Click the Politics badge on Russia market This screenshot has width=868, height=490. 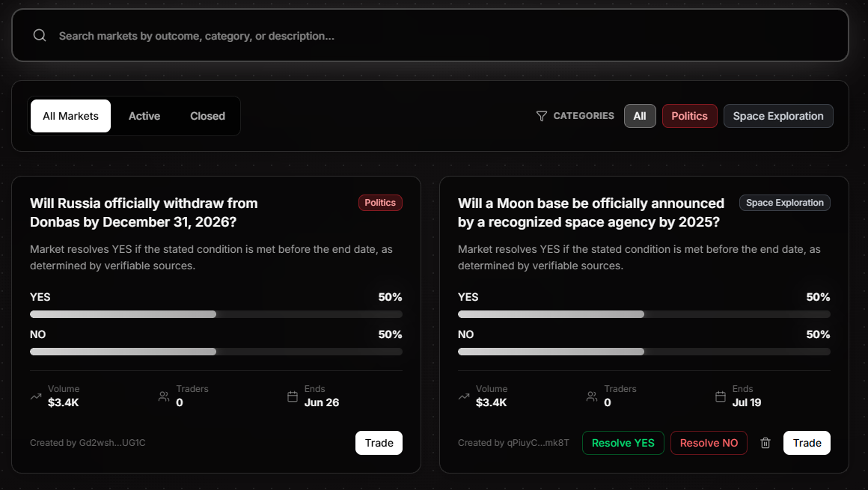pyautogui.click(x=380, y=203)
